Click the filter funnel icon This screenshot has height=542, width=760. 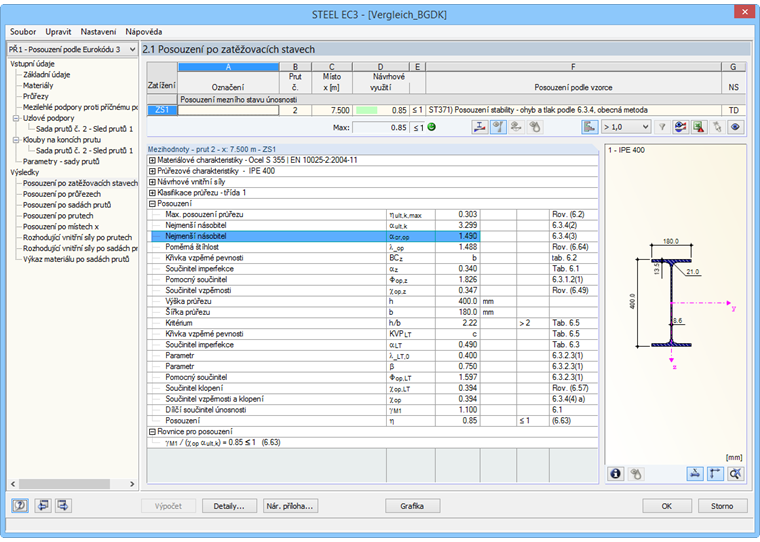coord(661,127)
